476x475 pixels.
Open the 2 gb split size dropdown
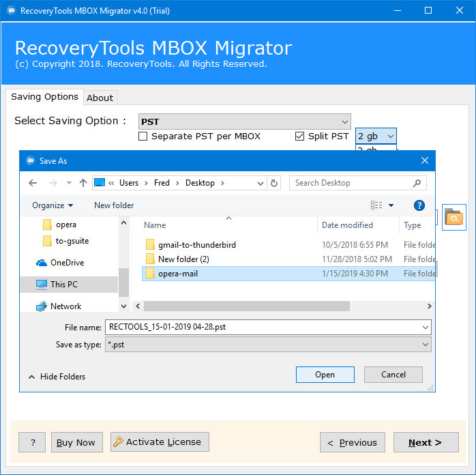[376, 136]
